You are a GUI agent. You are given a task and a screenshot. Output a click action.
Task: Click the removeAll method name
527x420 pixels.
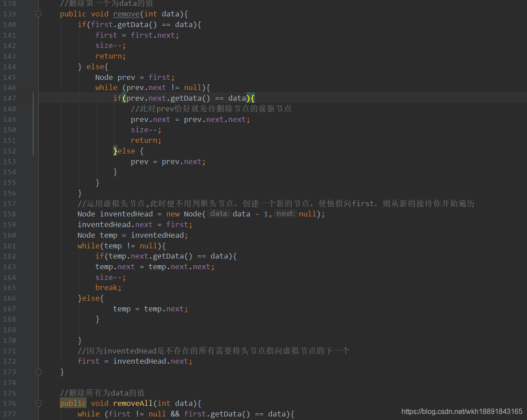pyautogui.click(x=133, y=404)
